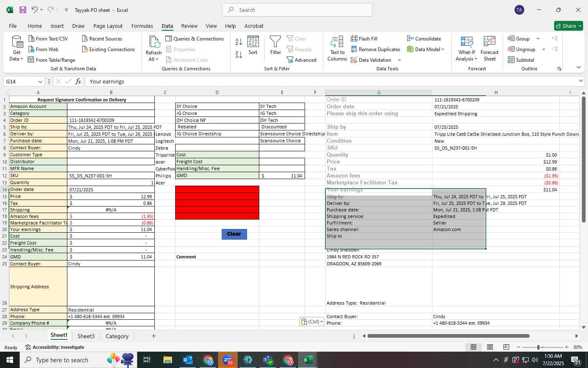
Task: Click the Save icon in title bar
Action: [x=23, y=10]
